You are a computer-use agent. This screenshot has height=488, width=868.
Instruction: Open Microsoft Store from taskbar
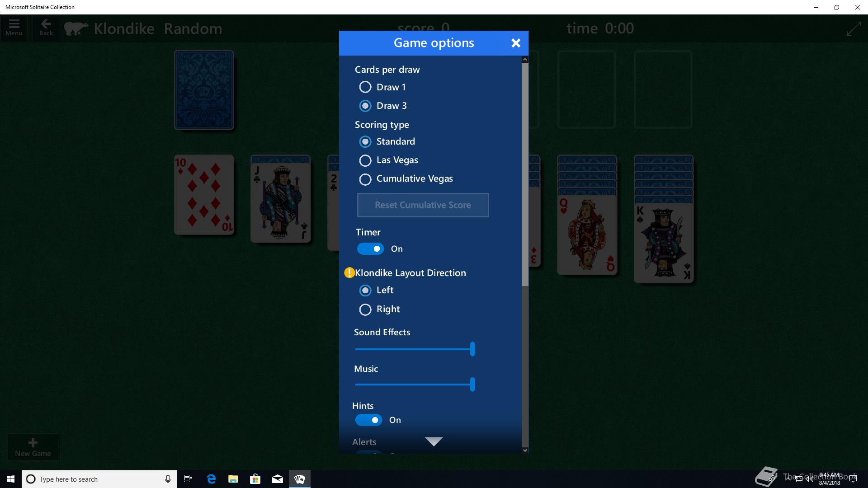(x=255, y=479)
